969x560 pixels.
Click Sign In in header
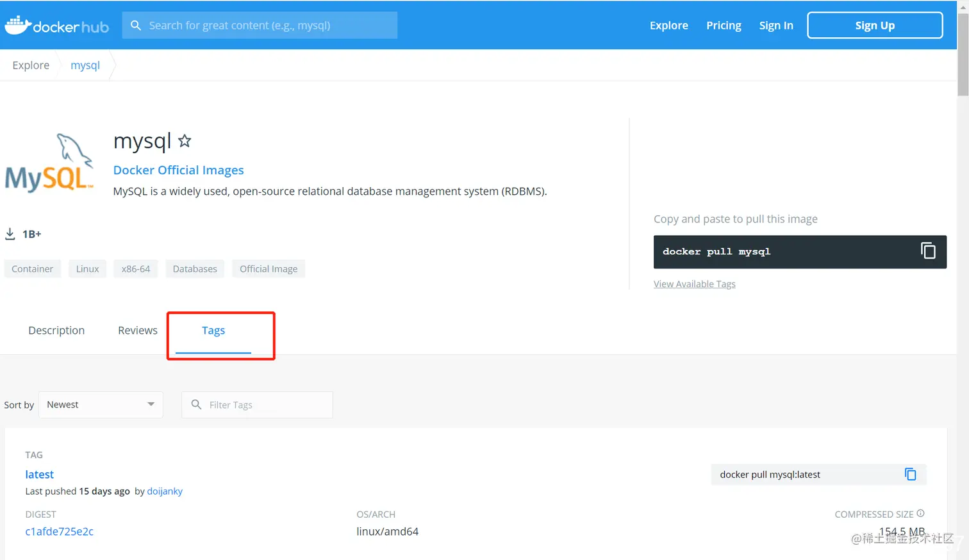776,26
